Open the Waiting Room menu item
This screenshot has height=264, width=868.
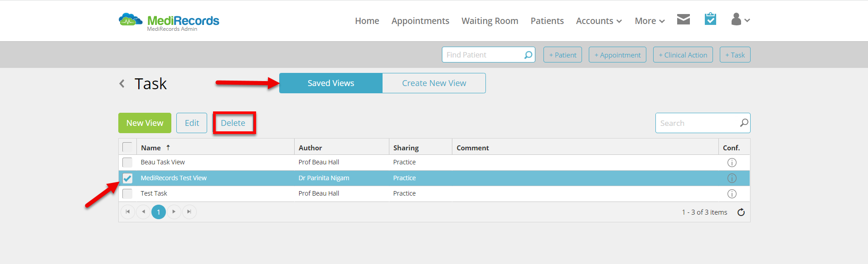pyautogui.click(x=490, y=21)
